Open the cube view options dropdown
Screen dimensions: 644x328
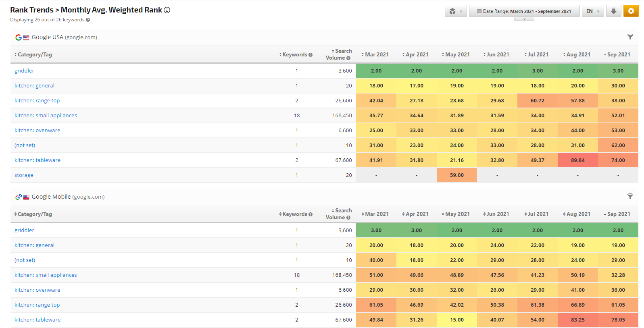click(455, 11)
